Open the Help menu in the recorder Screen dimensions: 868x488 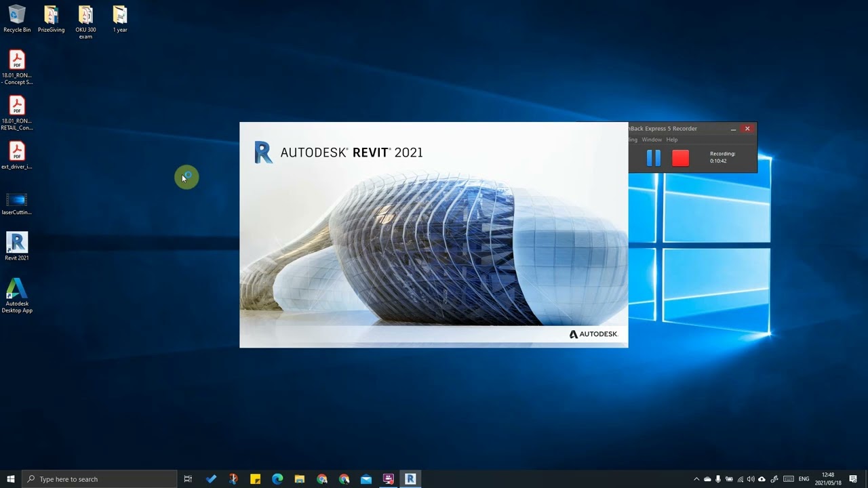click(x=671, y=140)
